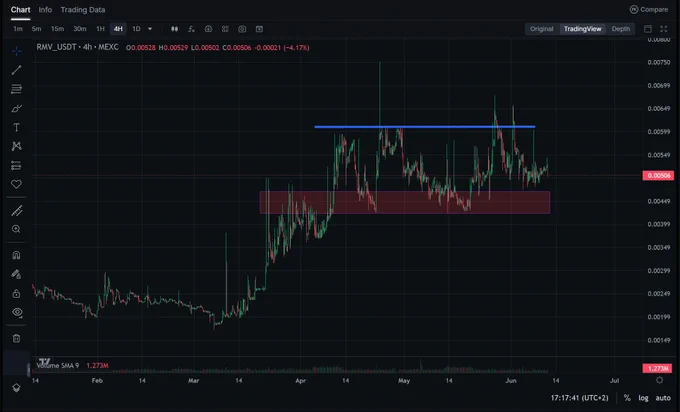Select the 4H timeframe
The width and height of the screenshot is (680, 412).
pyautogui.click(x=118, y=29)
